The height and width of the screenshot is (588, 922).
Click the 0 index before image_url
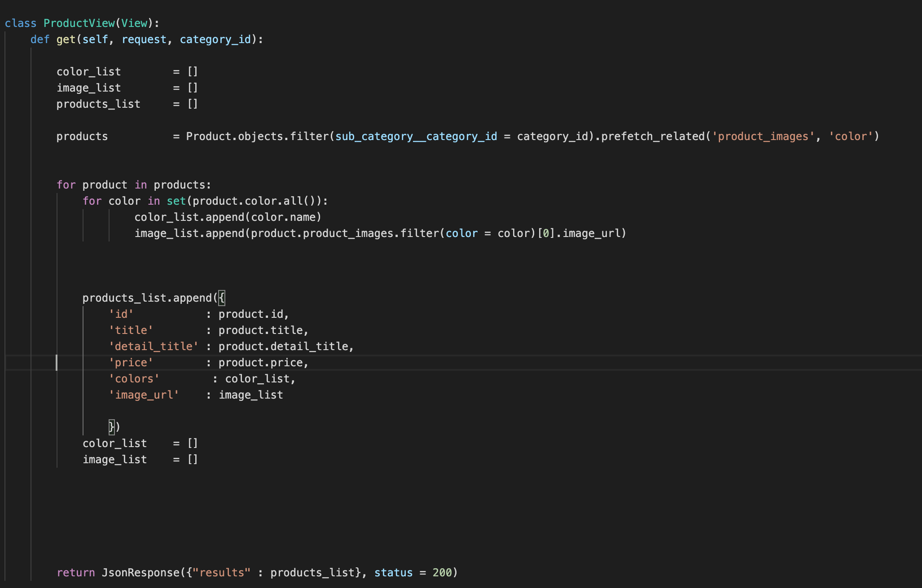click(x=546, y=233)
